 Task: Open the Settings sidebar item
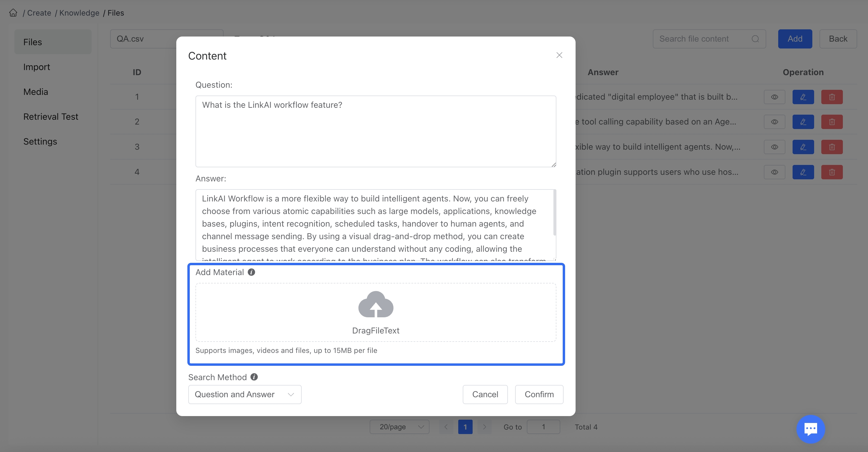(53, 141)
